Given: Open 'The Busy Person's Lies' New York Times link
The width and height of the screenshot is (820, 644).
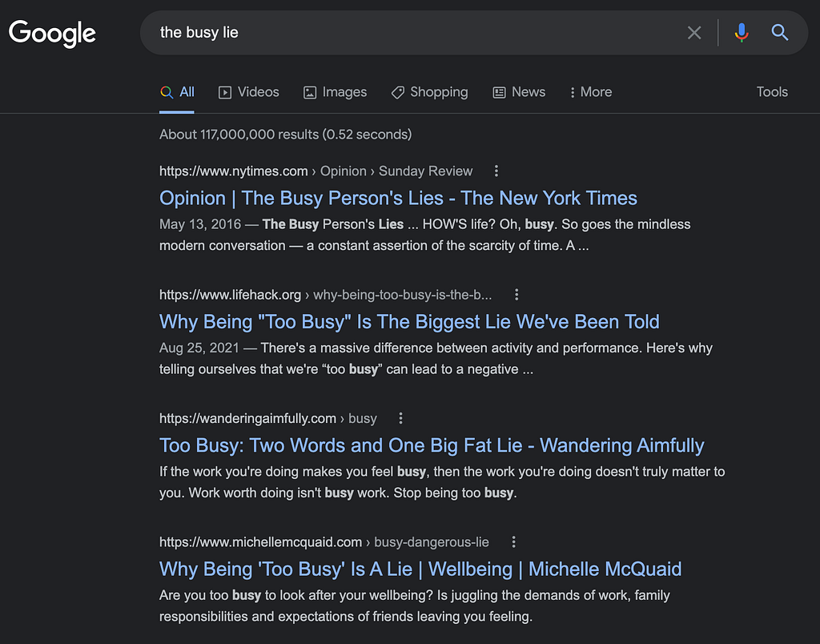Looking at the screenshot, I should pos(398,199).
